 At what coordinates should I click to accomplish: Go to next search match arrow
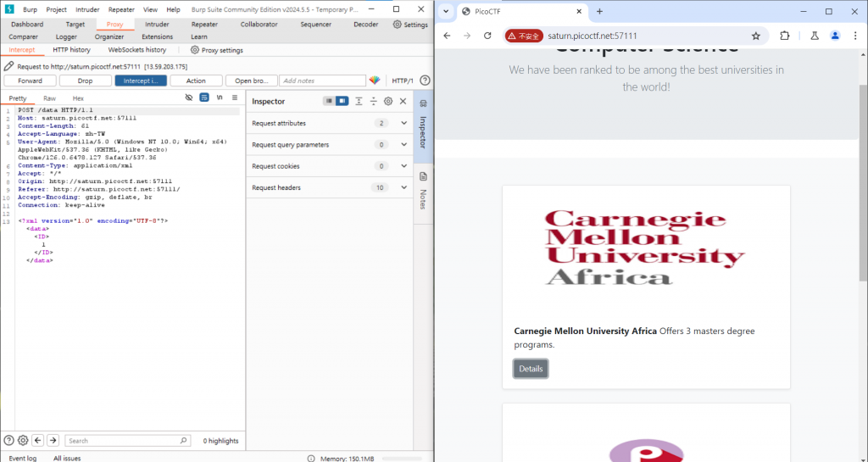[x=53, y=441]
